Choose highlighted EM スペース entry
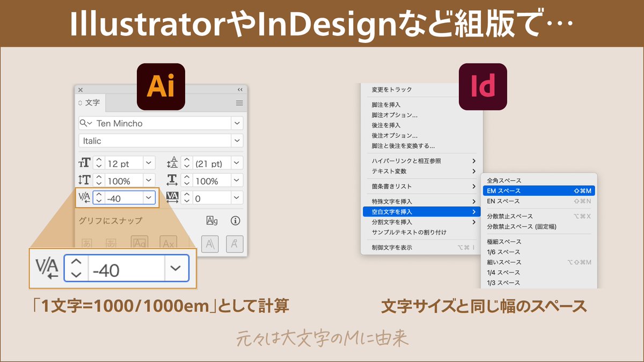The image size is (644, 362). pyautogui.click(x=539, y=191)
